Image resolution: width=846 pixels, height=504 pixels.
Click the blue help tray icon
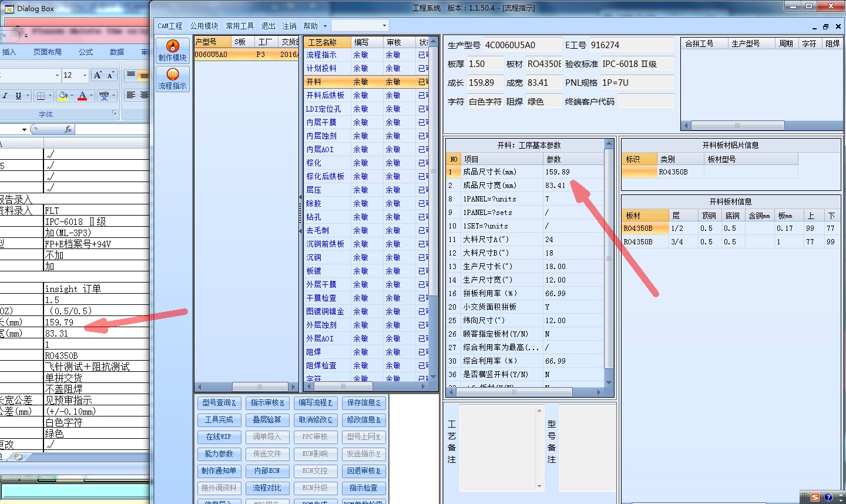pyautogui.click(x=828, y=498)
